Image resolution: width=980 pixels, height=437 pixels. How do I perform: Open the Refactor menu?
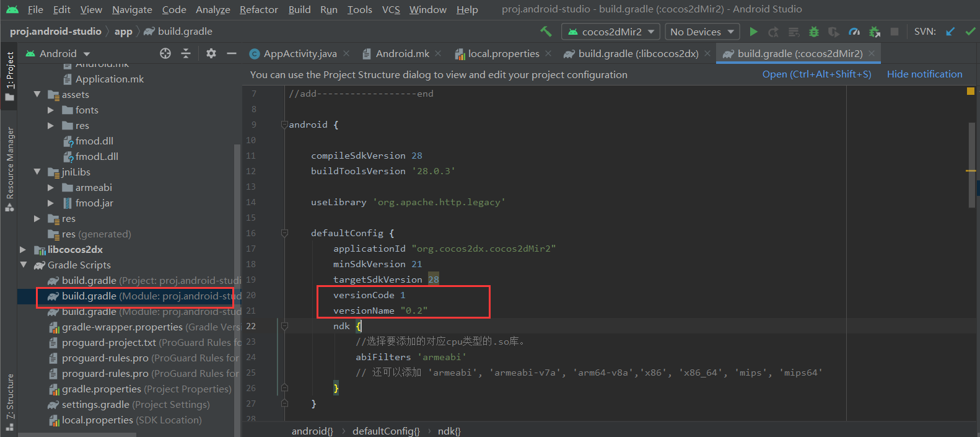[259, 9]
